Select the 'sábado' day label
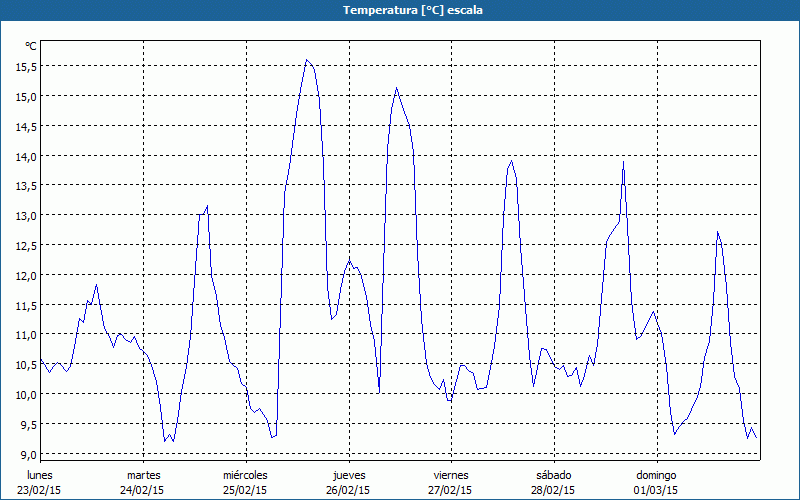Viewport: 800px width, 500px height. click(553, 475)
